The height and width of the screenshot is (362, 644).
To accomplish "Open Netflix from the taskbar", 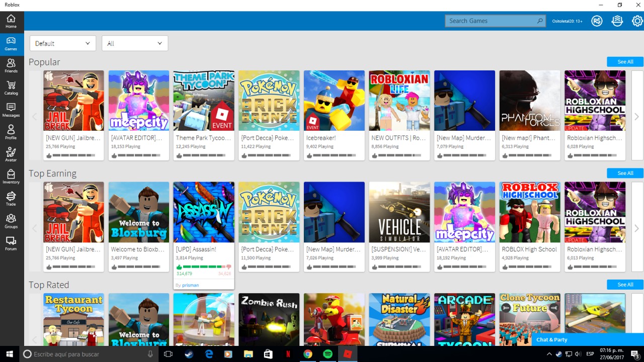I will click(288, 354).
